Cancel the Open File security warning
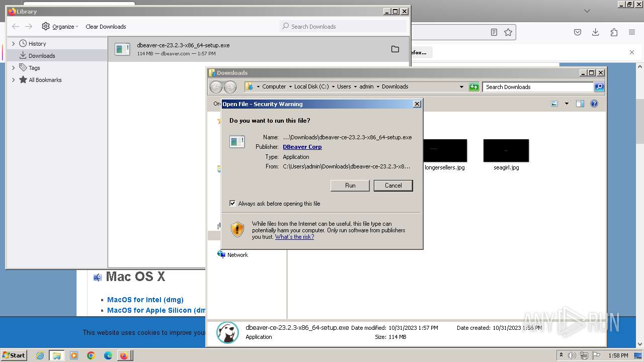This screenshot has width=644, height=362. pos(393,186)
